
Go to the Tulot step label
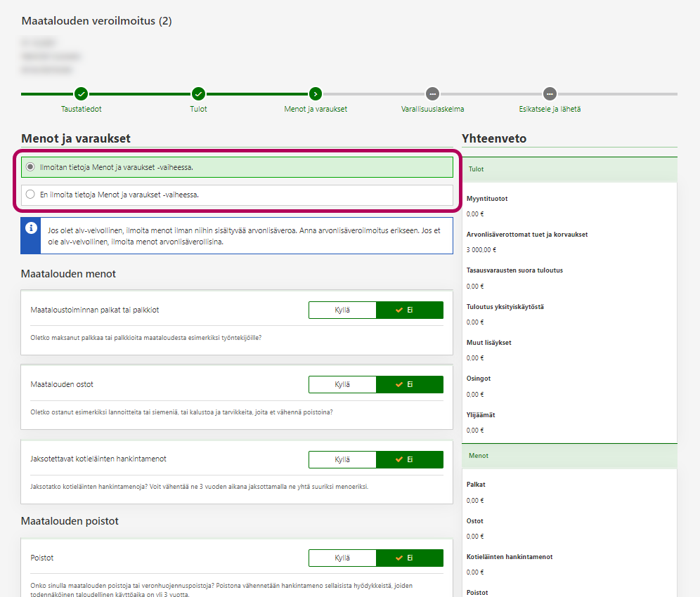click(x=198, y=110)
